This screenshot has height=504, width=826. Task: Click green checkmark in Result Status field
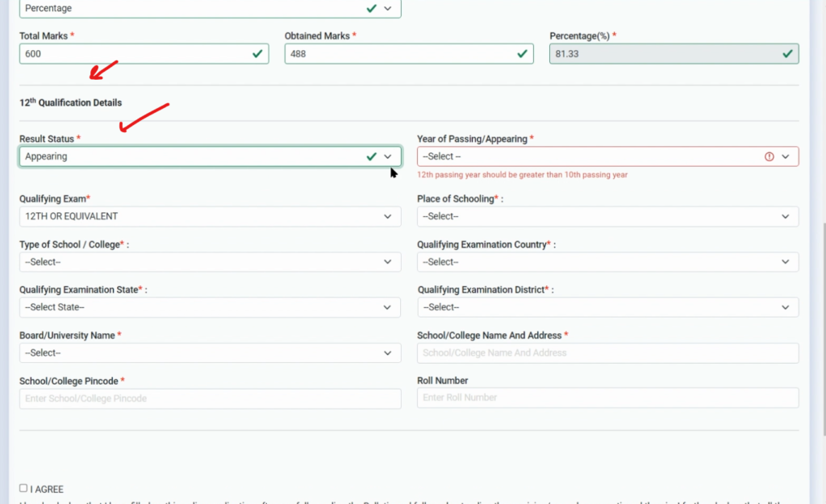click(371, 156)
